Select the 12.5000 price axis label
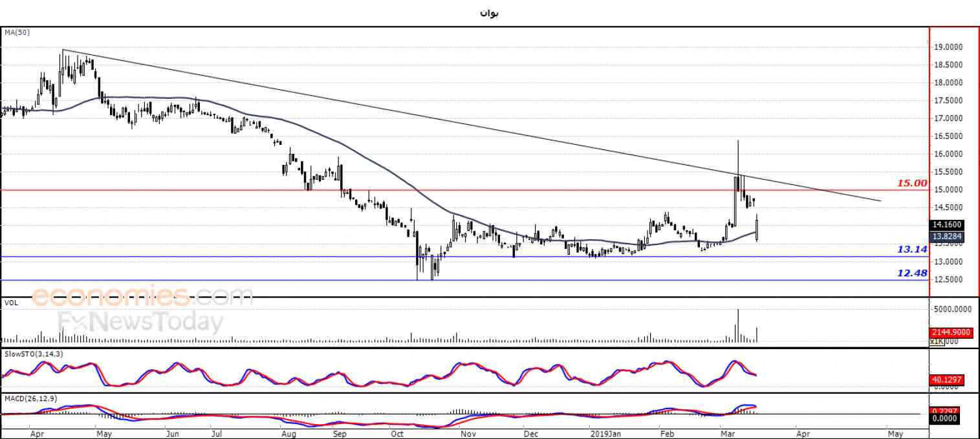 (947, 279)
